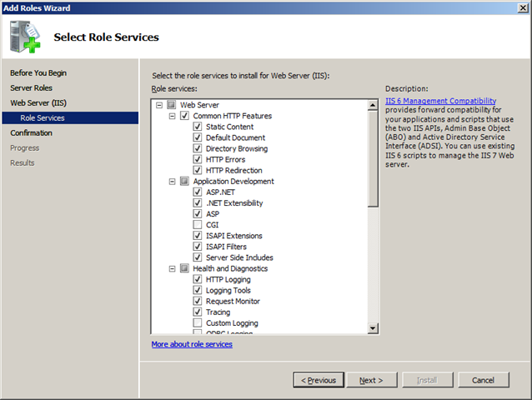Uncheck the Common HTTP Features checkbox
Screen dimensions: 532x400
184,116
